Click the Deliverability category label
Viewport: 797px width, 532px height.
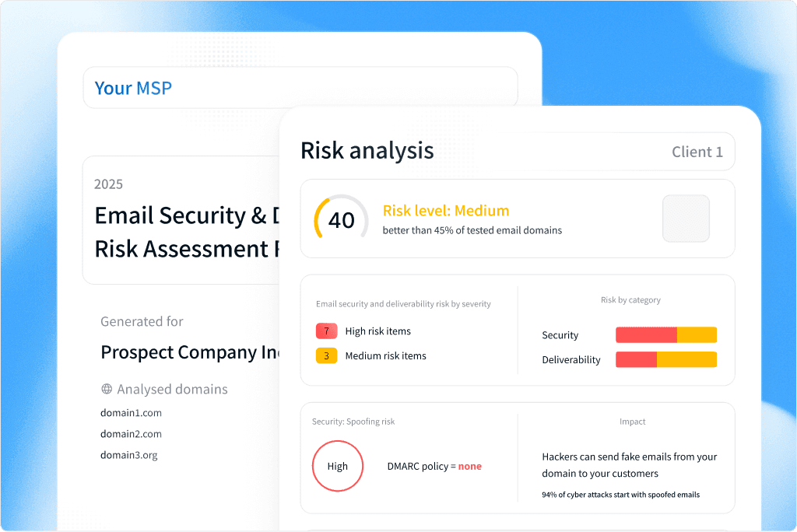[x=571, y=360]
